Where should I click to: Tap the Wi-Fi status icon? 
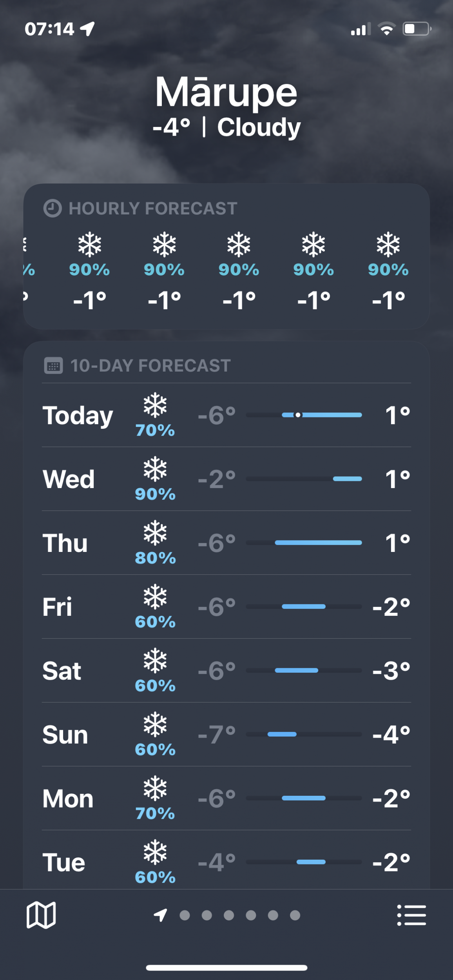(x=387, y=29)
